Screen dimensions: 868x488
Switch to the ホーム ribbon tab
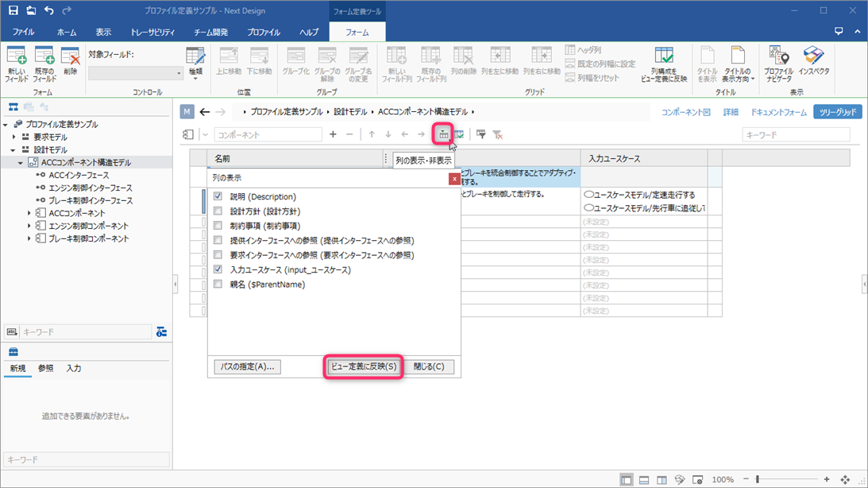pyautogui.click(x=67, y=32)
